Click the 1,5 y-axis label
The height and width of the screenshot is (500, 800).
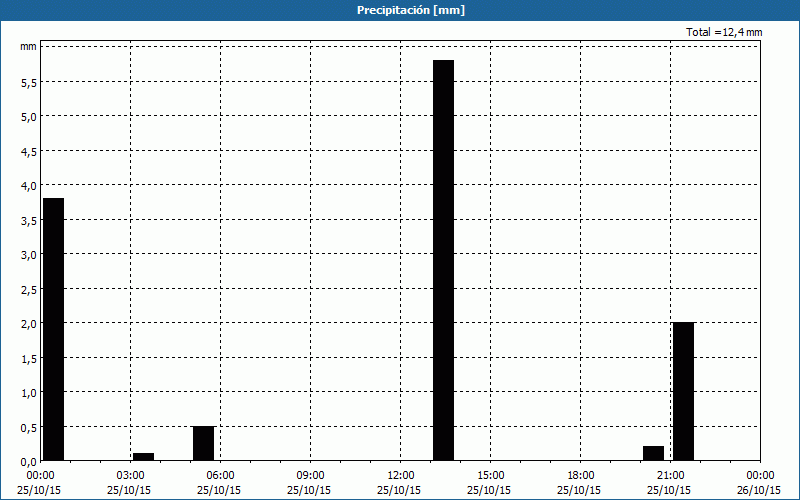tap(29, 358)
